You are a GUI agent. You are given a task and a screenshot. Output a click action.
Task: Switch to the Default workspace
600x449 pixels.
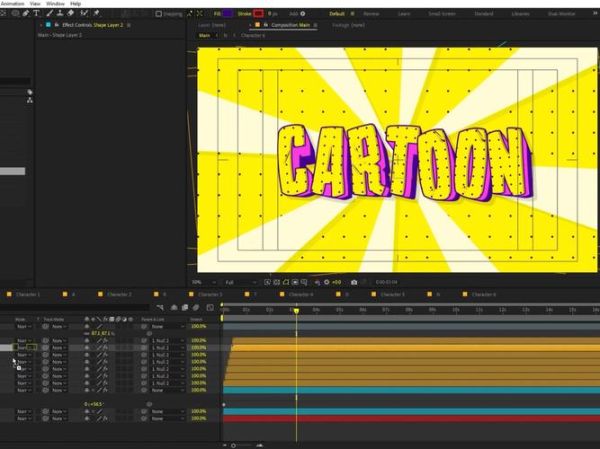(x=336, y=13)
